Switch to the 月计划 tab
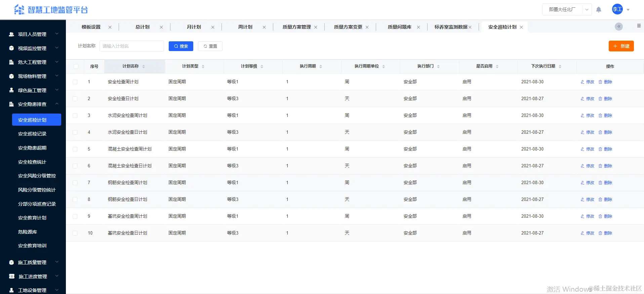Viewport: 644px width, 294px height. click(x=194, y=27)
